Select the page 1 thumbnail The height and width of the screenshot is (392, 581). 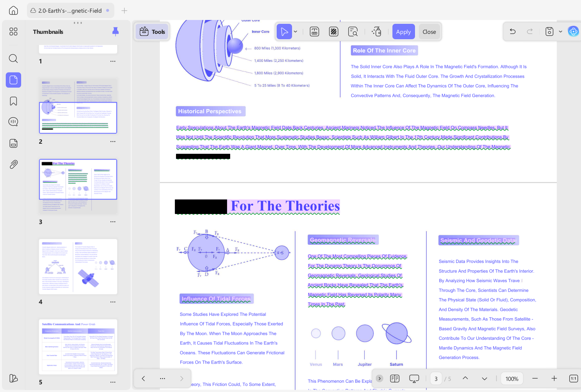coord(78,49)
